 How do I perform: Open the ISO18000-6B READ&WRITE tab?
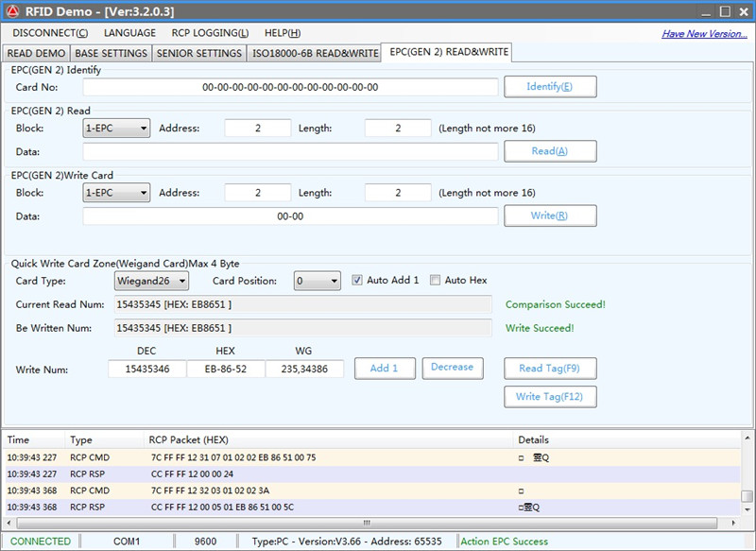coord(316,53)
